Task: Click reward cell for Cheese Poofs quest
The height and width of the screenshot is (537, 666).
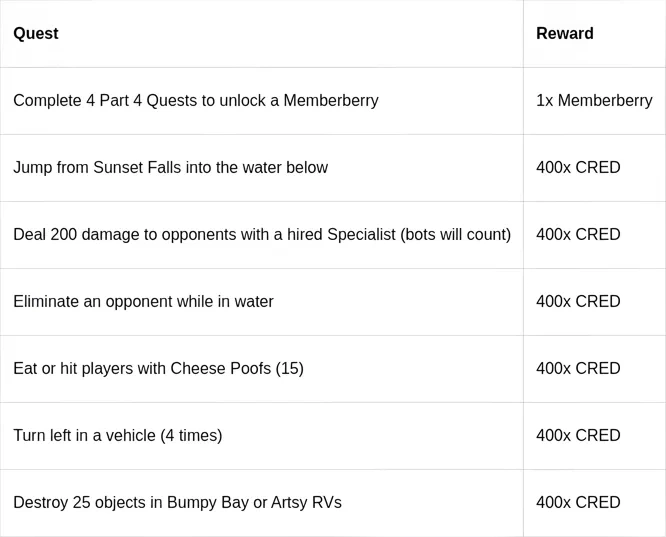Action: click(x=578, y=369)
